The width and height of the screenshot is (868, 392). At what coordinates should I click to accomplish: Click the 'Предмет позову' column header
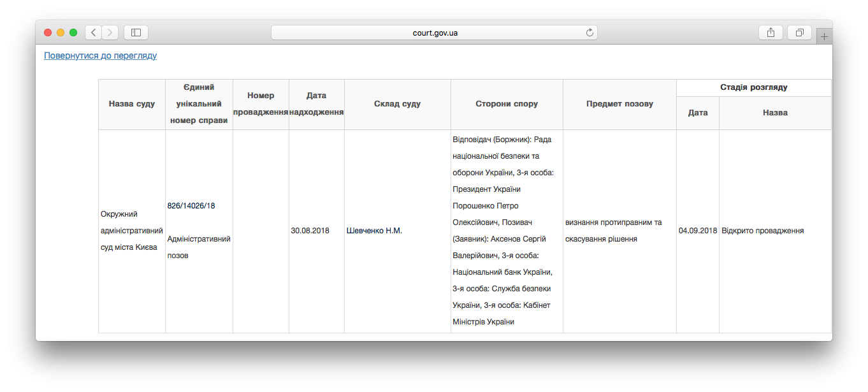(619, 104)
